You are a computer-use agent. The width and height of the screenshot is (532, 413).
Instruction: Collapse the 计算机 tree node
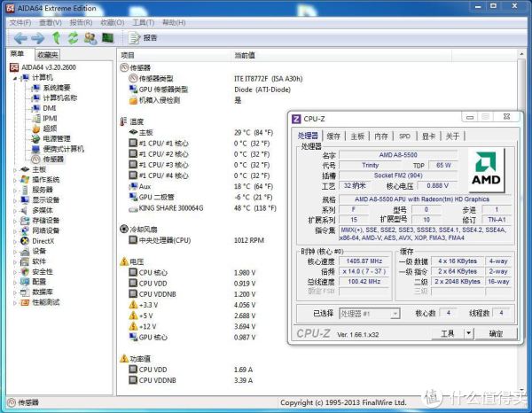(x=15, y=78)
